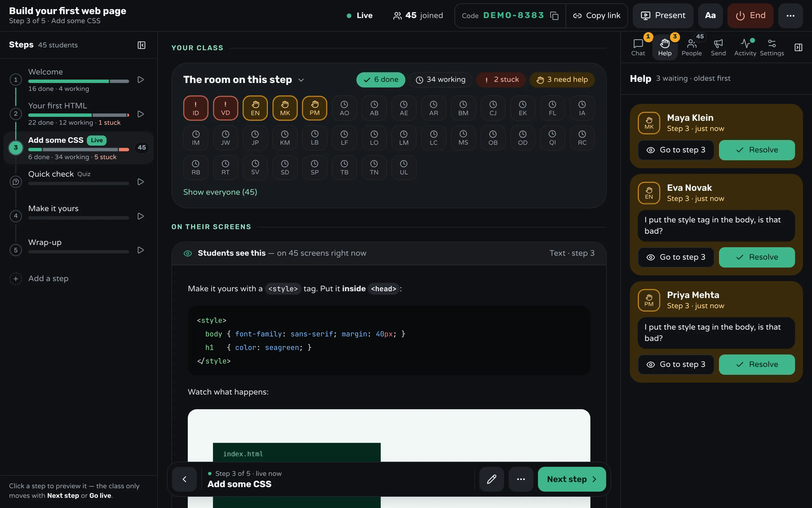The image size is (812, 508).
Task: Select working student AO tile
Action: pos(344,108)
